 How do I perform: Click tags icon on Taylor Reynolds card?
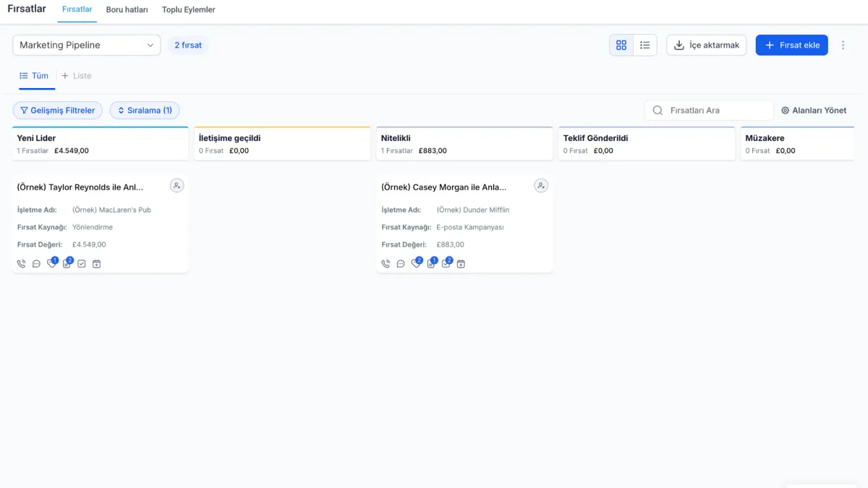pos(51,264)
